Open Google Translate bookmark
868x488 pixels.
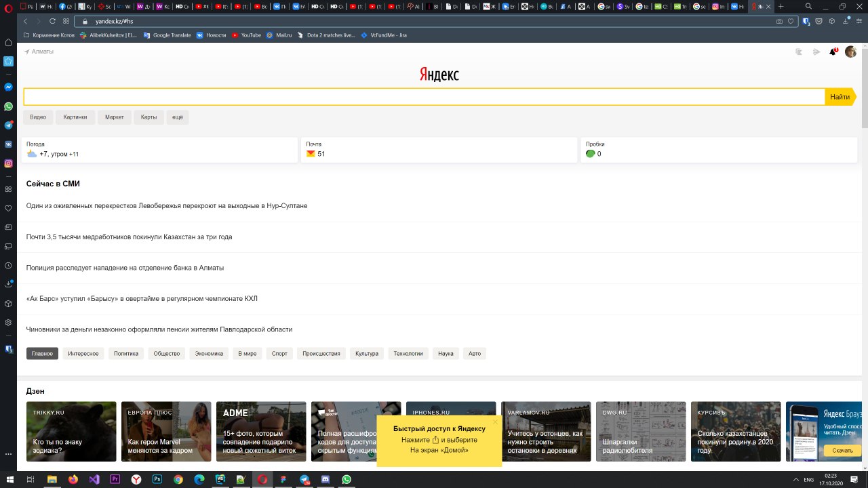click(167, 35)
